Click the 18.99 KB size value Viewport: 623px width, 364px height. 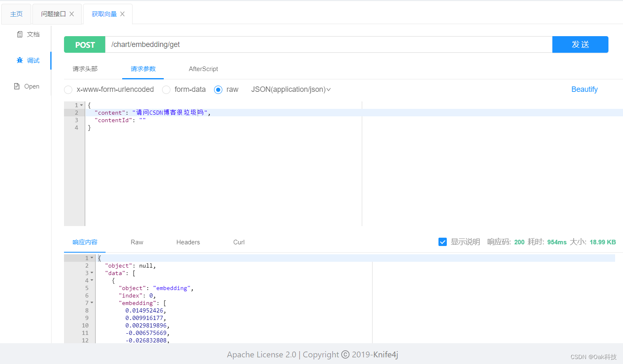(603, 242)
